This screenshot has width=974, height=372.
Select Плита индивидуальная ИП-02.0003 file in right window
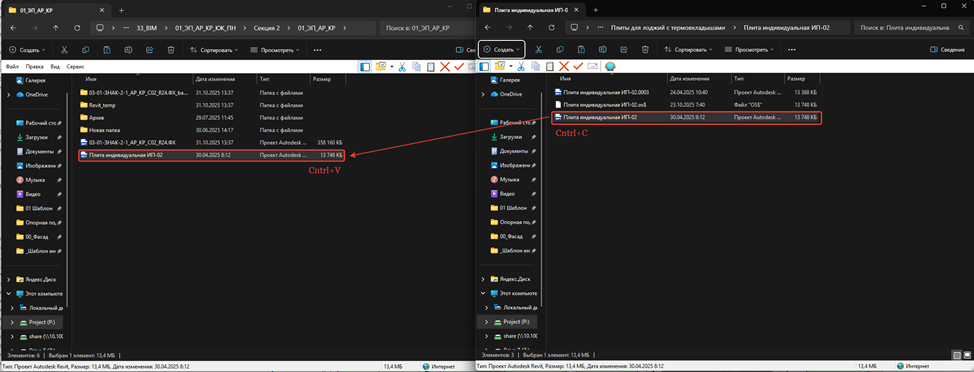coord(685,92)
